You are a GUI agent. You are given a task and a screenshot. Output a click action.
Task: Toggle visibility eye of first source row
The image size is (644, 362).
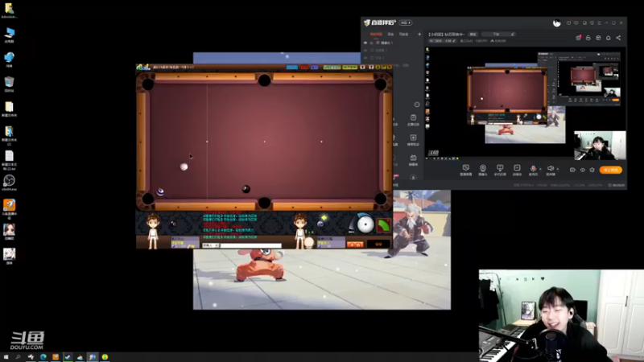[365, 43]
